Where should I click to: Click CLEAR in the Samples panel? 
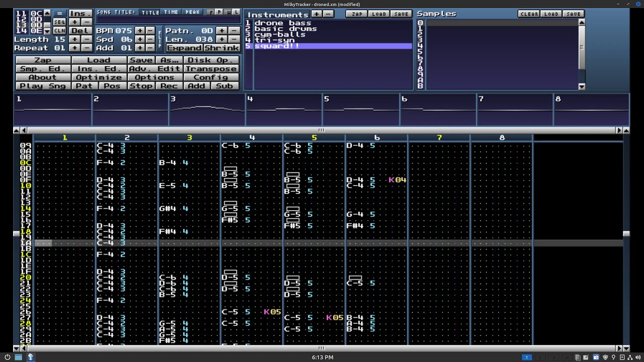529,14
